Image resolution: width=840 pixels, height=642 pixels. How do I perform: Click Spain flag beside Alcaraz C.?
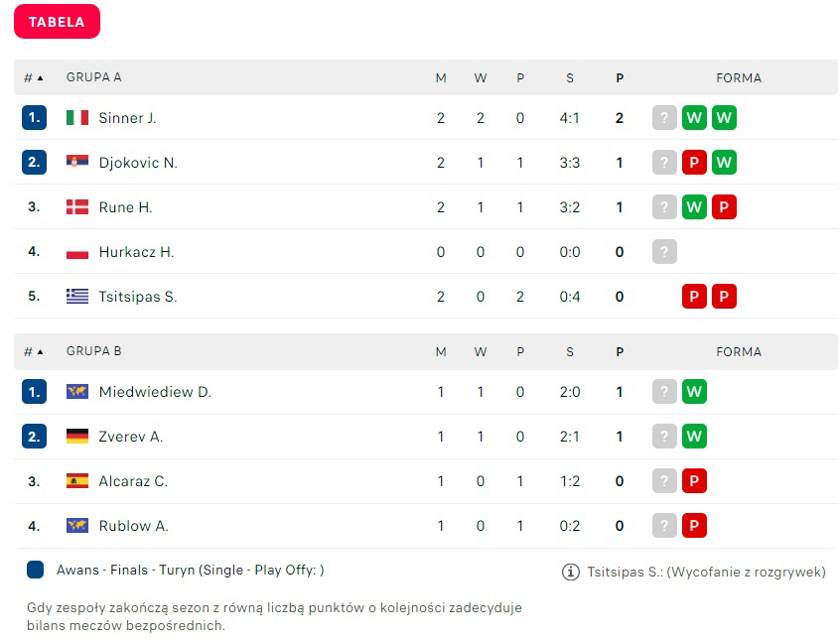77,481
